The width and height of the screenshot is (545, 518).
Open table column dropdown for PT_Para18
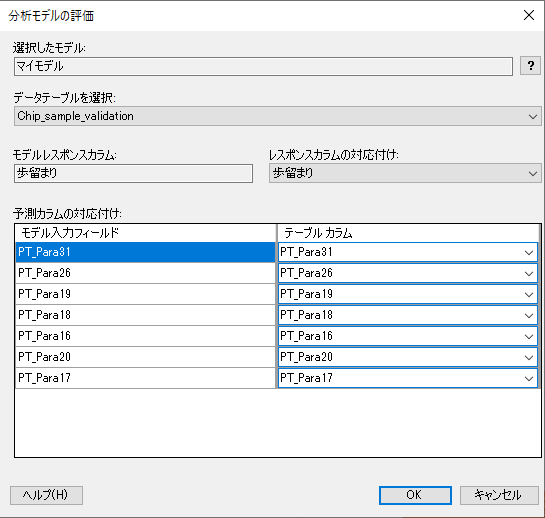[408, 315]
